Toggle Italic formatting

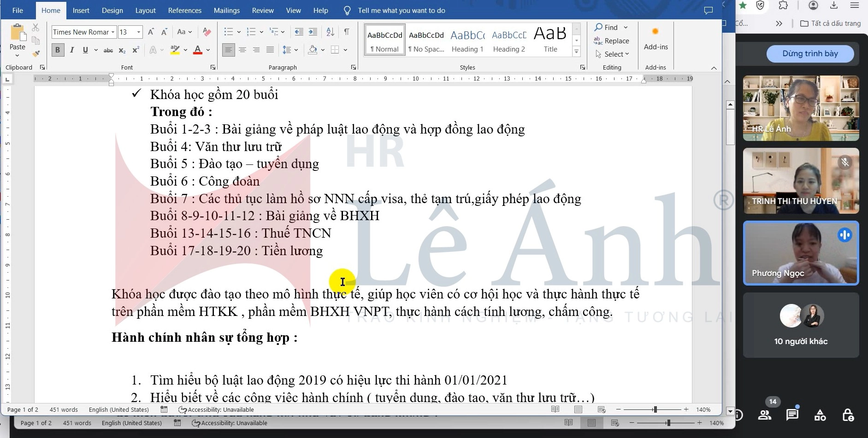(72, 50)
